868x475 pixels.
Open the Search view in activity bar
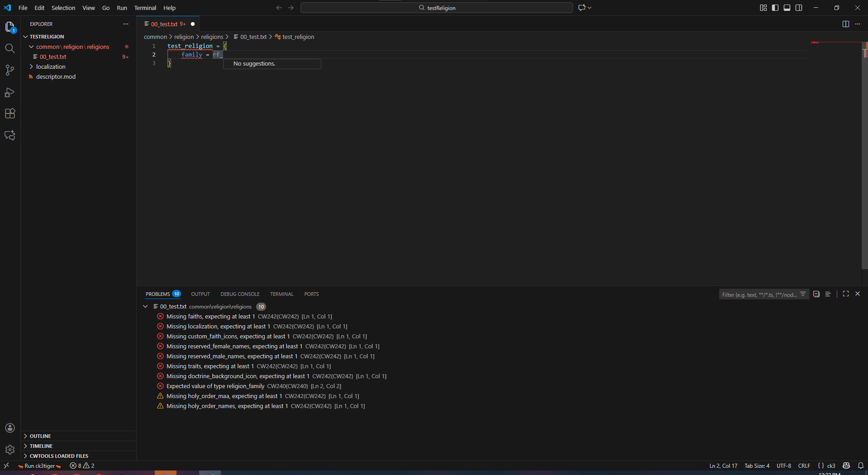[10, 48]
